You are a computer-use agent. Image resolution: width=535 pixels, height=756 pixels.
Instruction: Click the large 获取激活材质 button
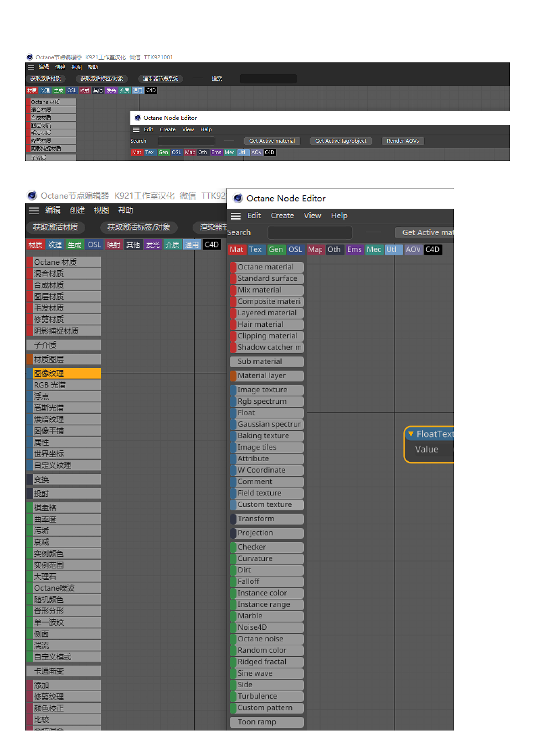pos(56,227)
